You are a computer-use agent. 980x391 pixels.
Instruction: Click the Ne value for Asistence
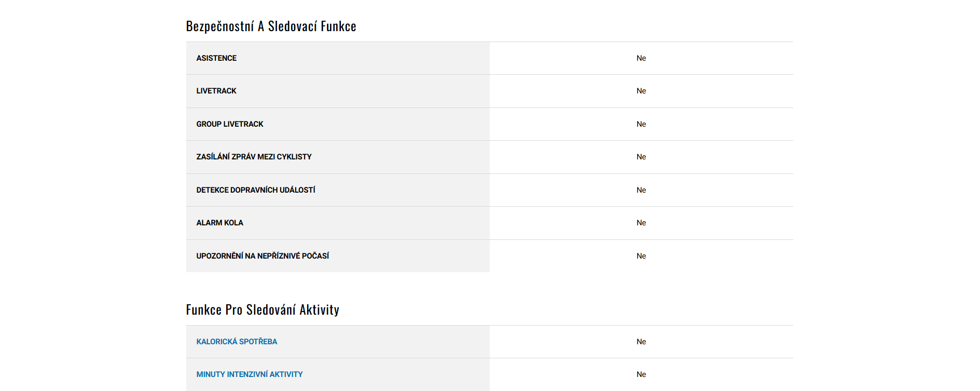coord(641,58)
